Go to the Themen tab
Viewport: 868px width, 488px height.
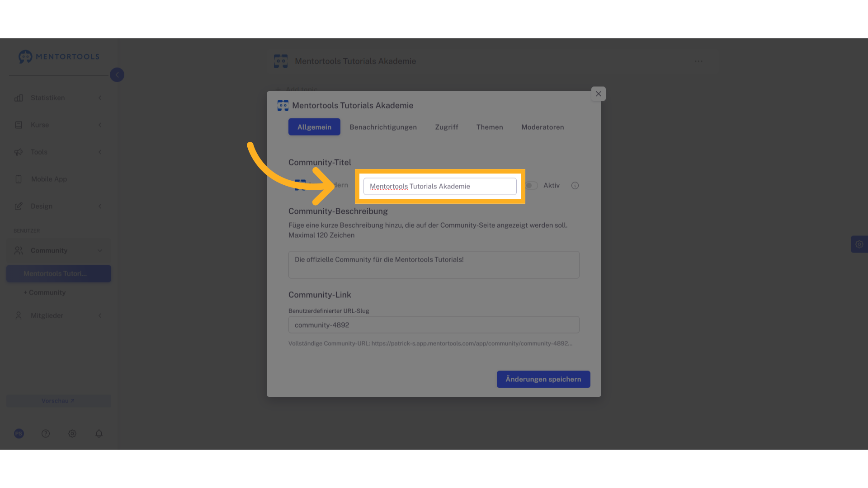pos(490,127)
